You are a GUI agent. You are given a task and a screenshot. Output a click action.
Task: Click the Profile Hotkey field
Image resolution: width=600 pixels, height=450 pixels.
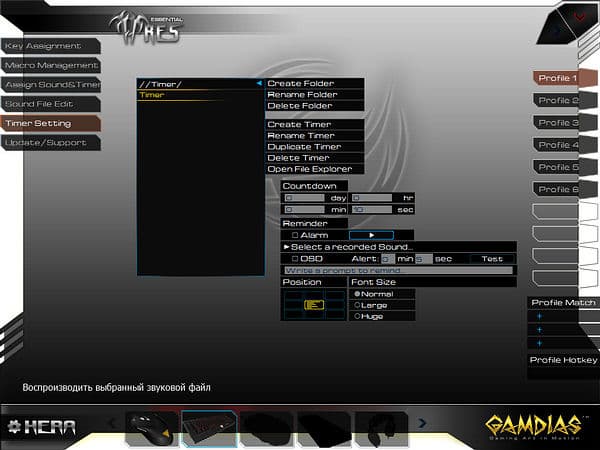click(x=563, y=373)
